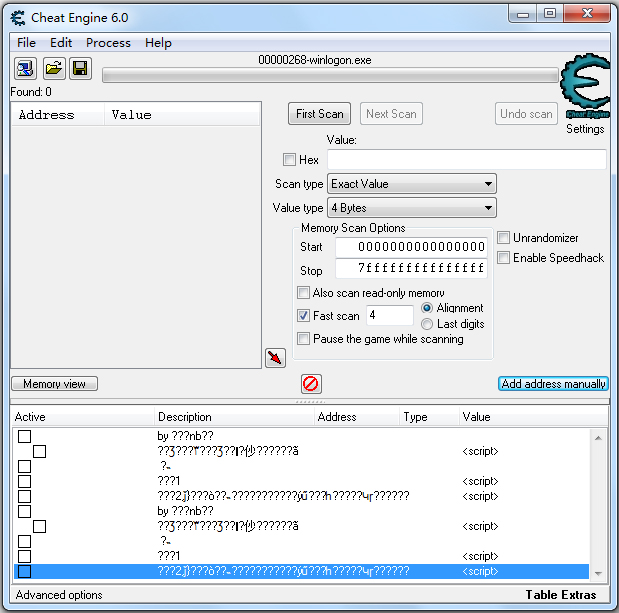Click the scan progress bar

330,75
